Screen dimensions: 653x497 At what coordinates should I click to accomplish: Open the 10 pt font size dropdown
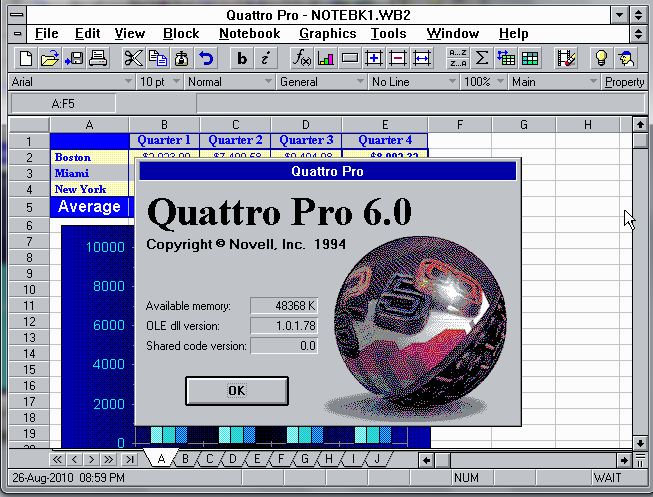pyautogui.click(x=177, y=82)
